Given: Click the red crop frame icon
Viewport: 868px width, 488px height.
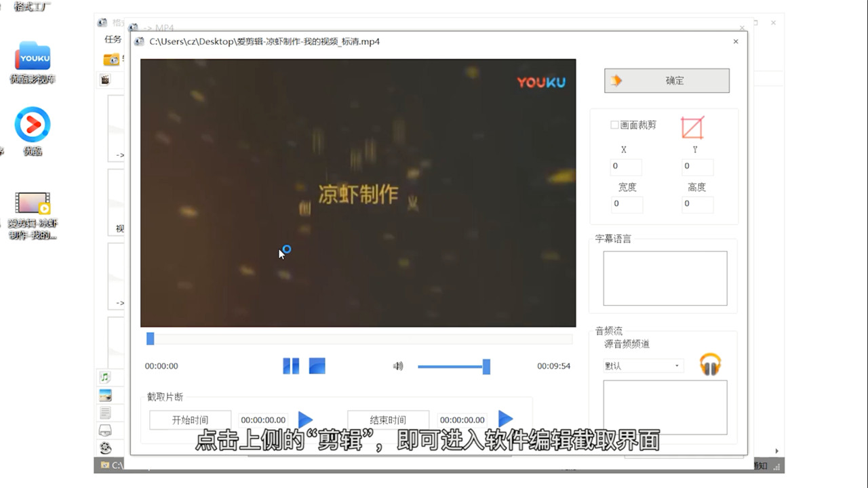Looking at the screenshot, I should coord(692,127).
